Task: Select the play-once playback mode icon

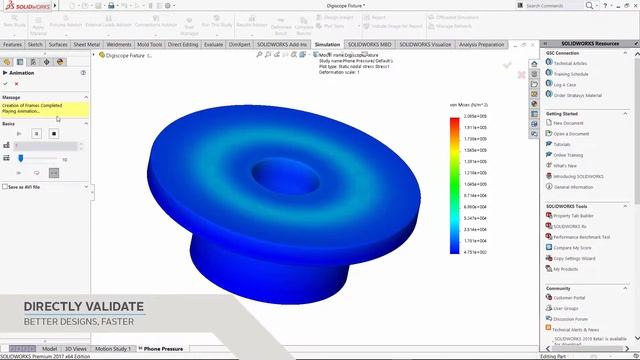Action: click(19, 173)
